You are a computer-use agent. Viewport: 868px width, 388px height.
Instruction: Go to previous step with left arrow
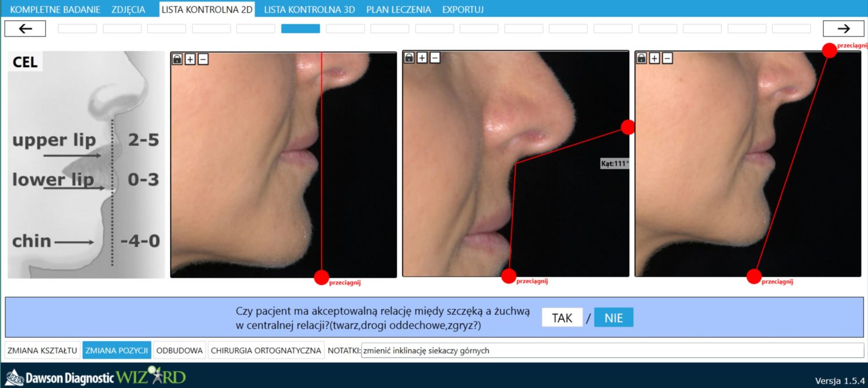click(x=25, y=29)
